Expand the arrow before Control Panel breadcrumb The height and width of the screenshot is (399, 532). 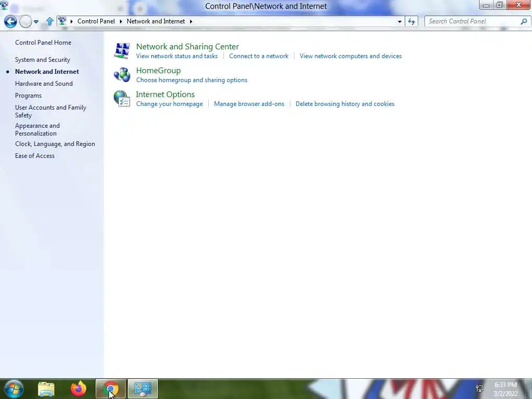(72, 21)
